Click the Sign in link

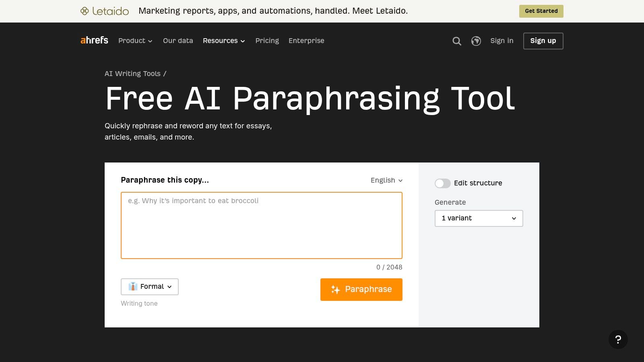coord(502,41)
